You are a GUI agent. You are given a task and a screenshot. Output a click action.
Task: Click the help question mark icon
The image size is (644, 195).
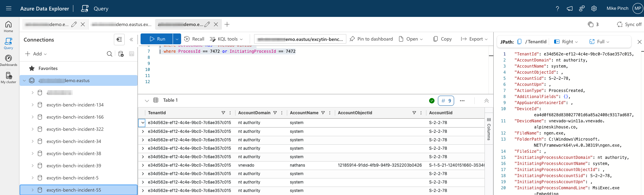(558, 8)
